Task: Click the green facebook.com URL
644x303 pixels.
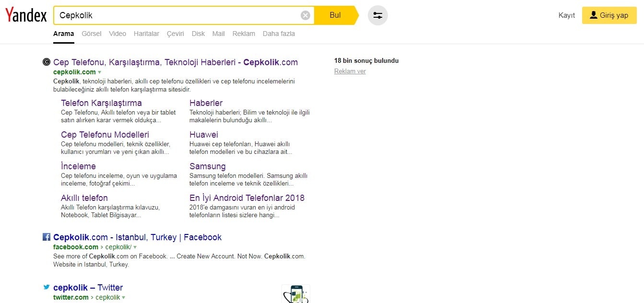Action: [x=76, y=247]
